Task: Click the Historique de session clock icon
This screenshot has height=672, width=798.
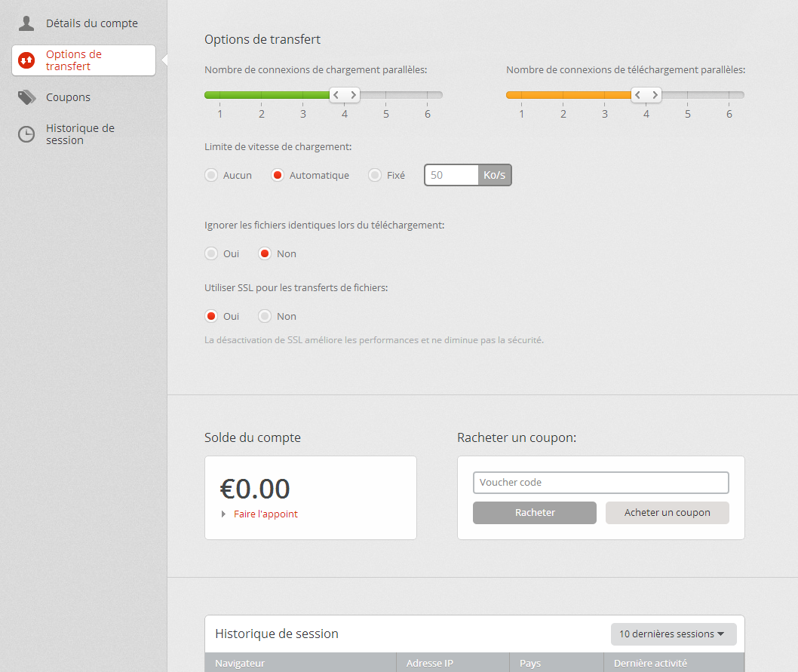Action: click(26, 134)
